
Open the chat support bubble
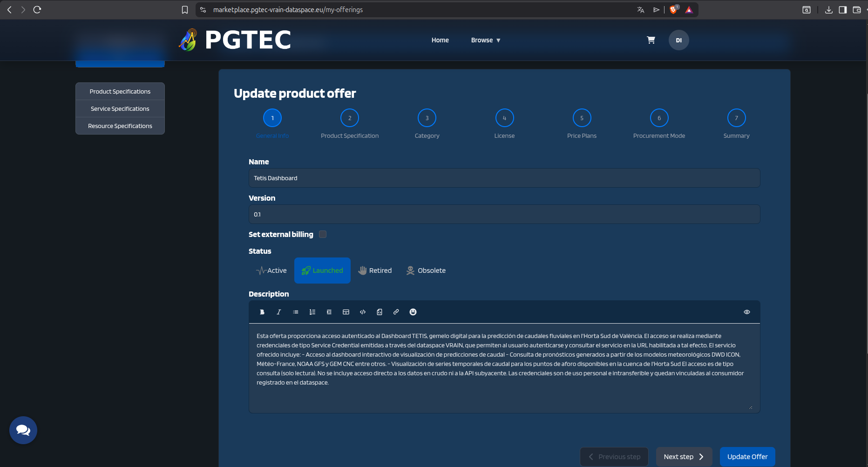tap(23, 430)
